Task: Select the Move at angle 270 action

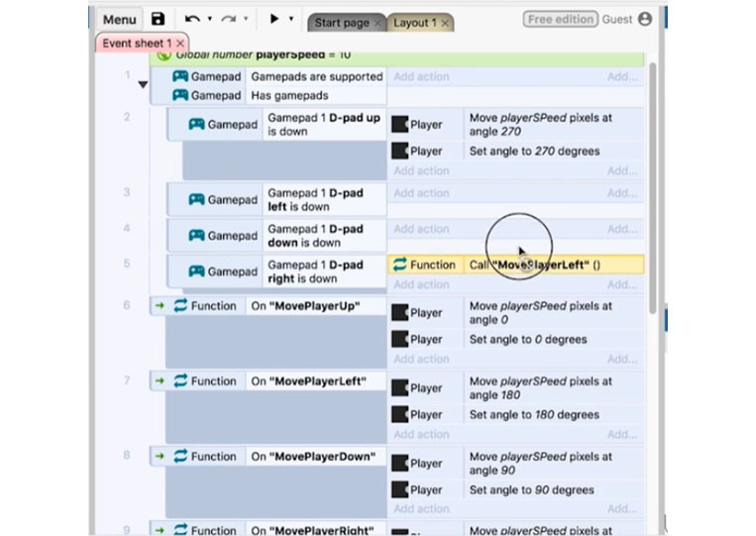Action: tap(516, 125)
